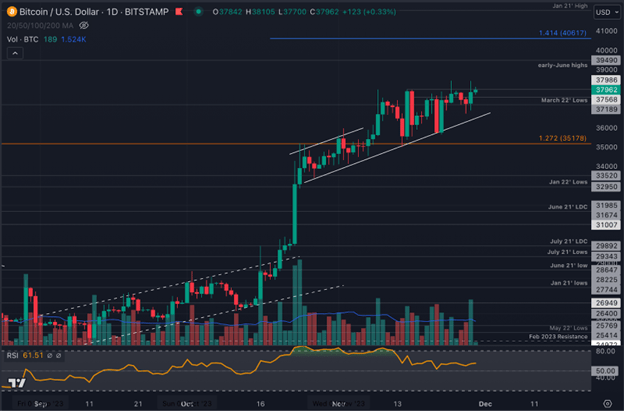
Task: Click the 'early-June highs' annotation
Action: click(x=562, y=65)
